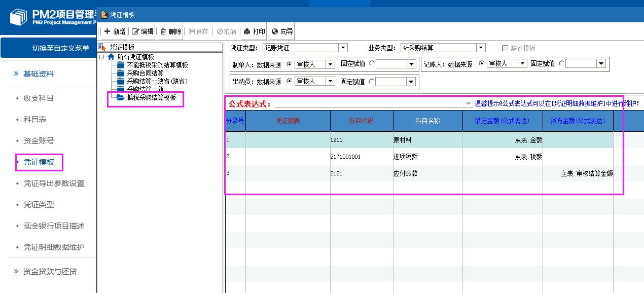
Task: Open the 凭证类型 dropdown
Action: pos(343,48)
